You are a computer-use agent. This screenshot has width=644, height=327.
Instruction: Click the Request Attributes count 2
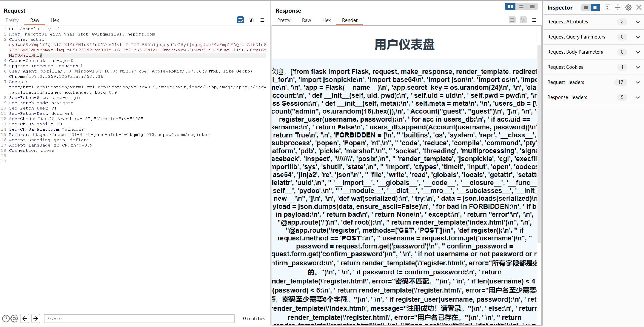point(622,22)
